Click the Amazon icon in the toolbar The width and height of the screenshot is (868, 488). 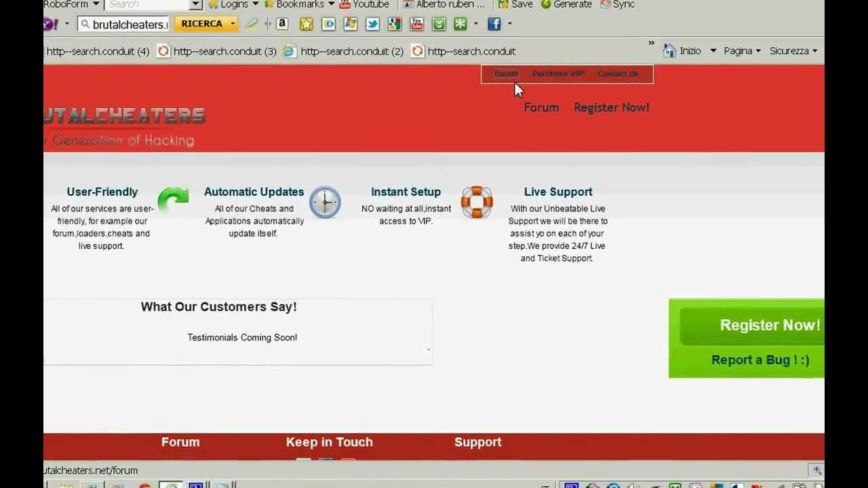(282, 24)
